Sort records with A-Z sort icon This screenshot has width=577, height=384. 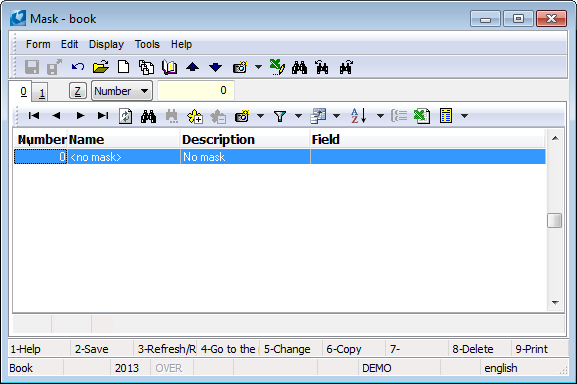[359, 116]
